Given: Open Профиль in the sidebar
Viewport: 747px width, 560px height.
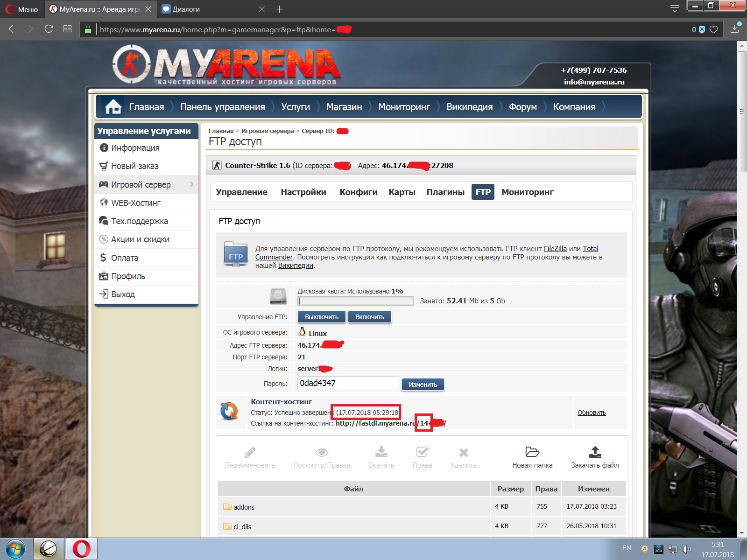Looking at the screenshot, I should pos(147,276).
